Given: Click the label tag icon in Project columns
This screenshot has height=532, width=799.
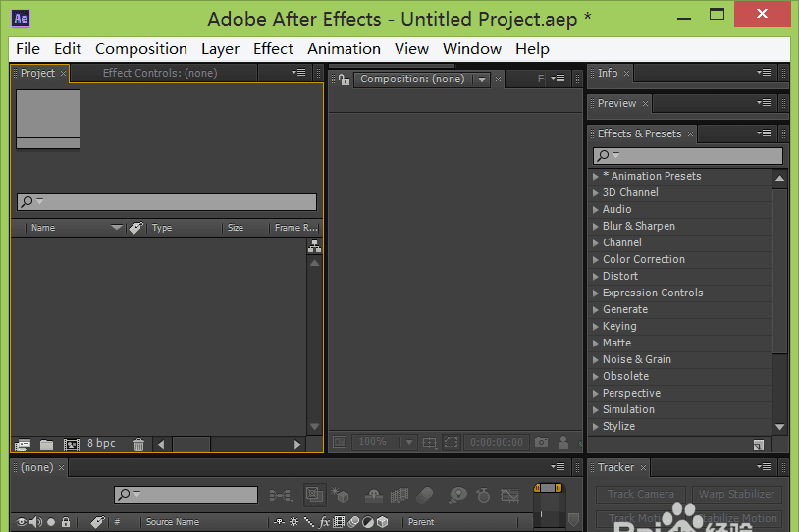Looking at the screenshot, I should pyautogui.click(x=135, y=228).
